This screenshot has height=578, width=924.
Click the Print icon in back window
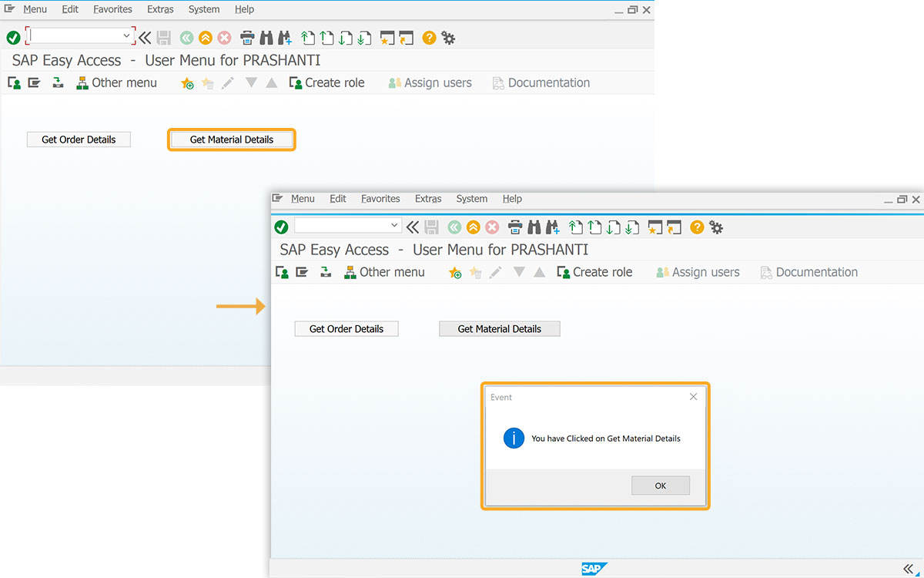click(247, 37)
